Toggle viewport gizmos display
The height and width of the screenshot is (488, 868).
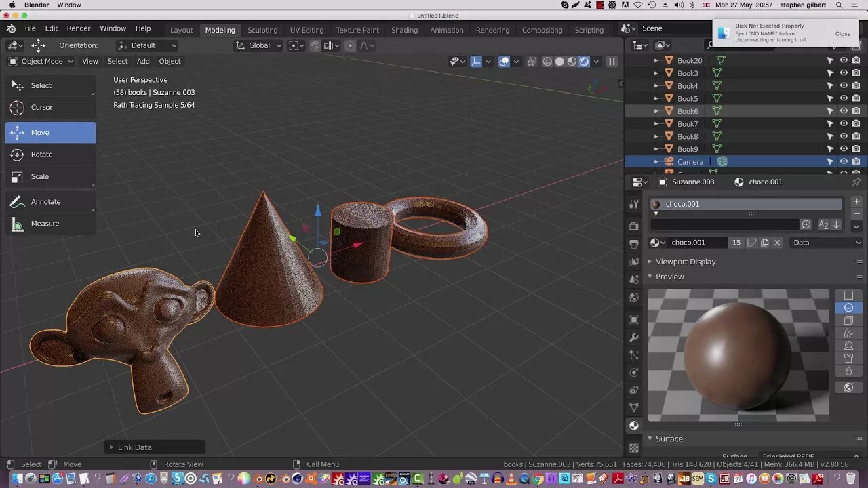[x=476, y=62]
